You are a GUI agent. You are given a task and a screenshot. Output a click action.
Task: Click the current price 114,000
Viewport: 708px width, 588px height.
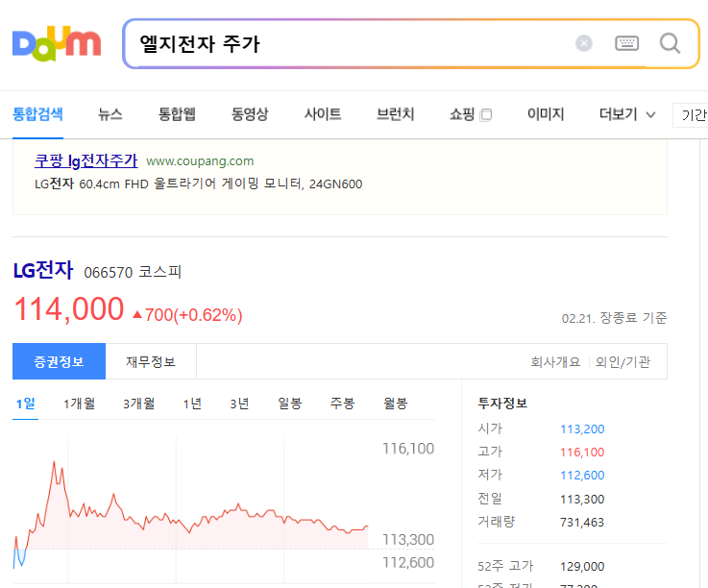click(x=68, y=309)
